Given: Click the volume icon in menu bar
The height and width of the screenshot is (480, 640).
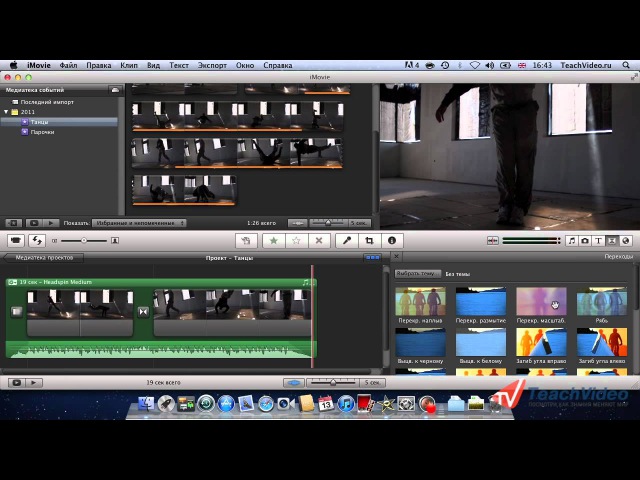Looking at the screenshot, I should click(490, 65).
